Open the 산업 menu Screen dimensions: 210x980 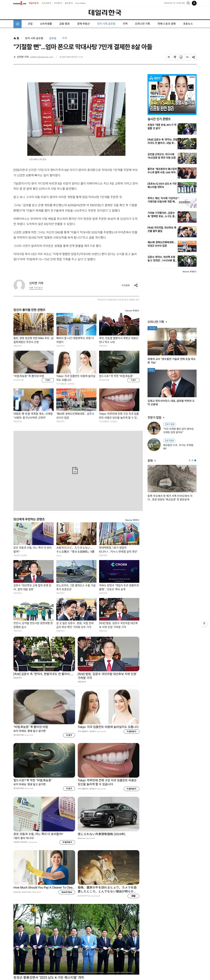[x=30, y=24]
